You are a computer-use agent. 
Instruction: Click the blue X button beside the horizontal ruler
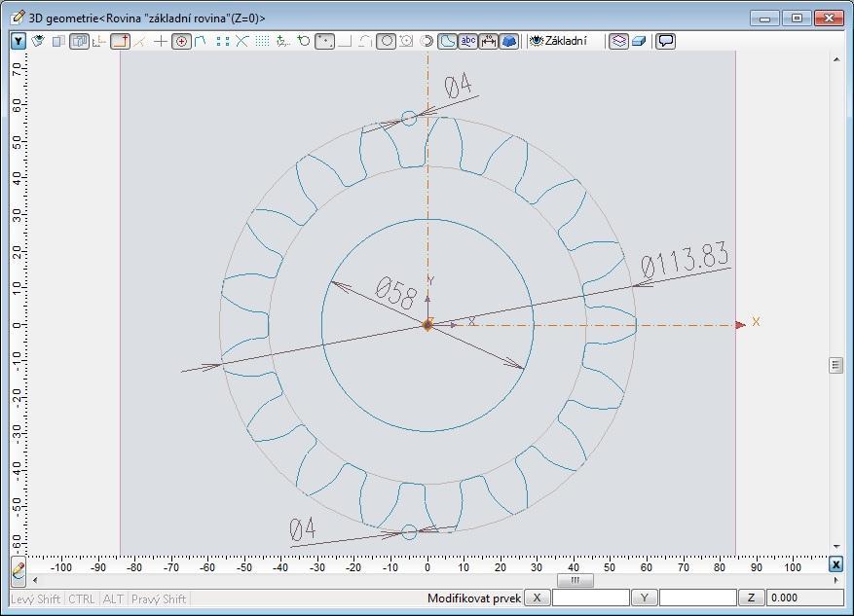pos(836,564)
